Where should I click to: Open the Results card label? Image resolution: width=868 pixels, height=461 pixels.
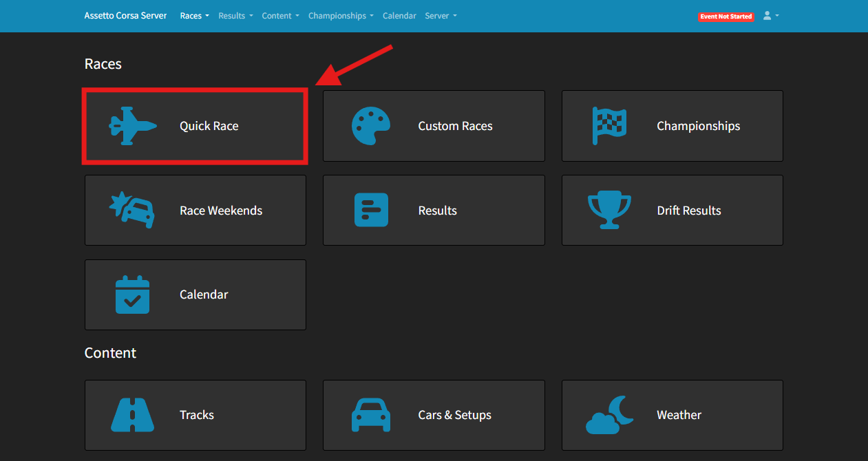pyautogui.click(x=437, y=211)
